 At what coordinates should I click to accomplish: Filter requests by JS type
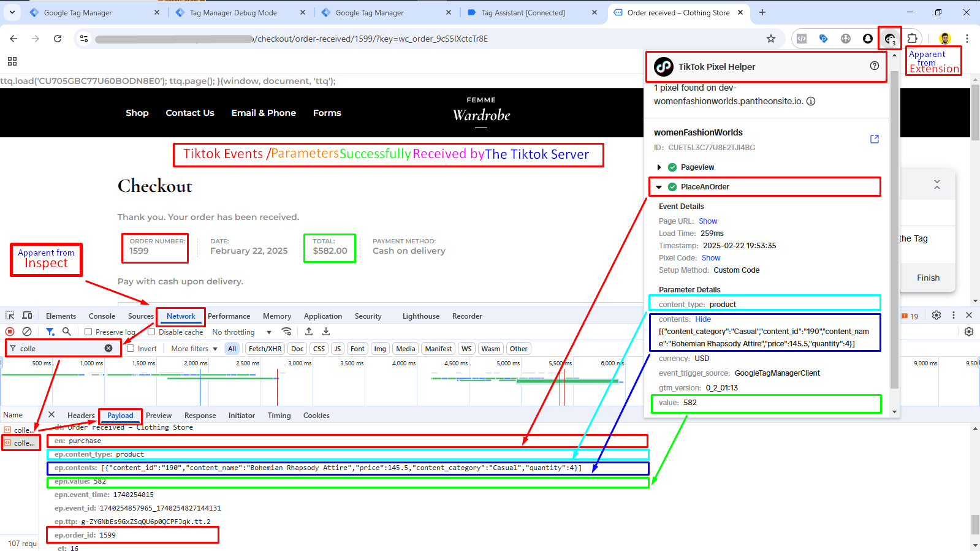tap(337, 349)
